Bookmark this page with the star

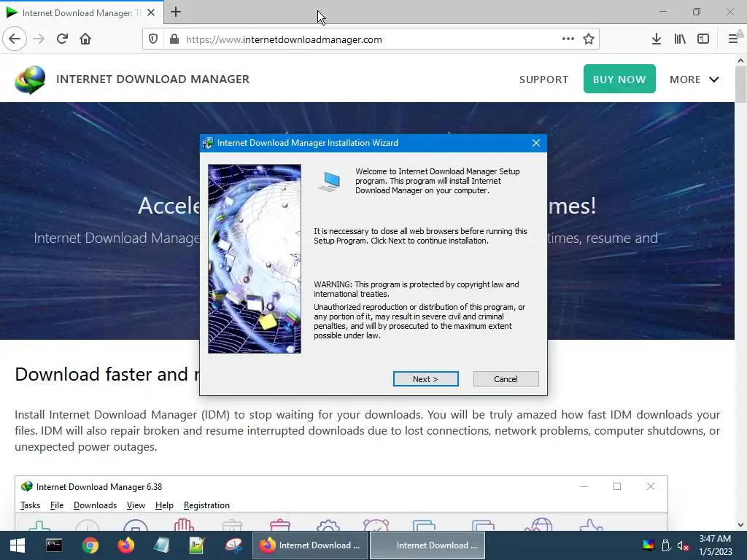(589, 39)
